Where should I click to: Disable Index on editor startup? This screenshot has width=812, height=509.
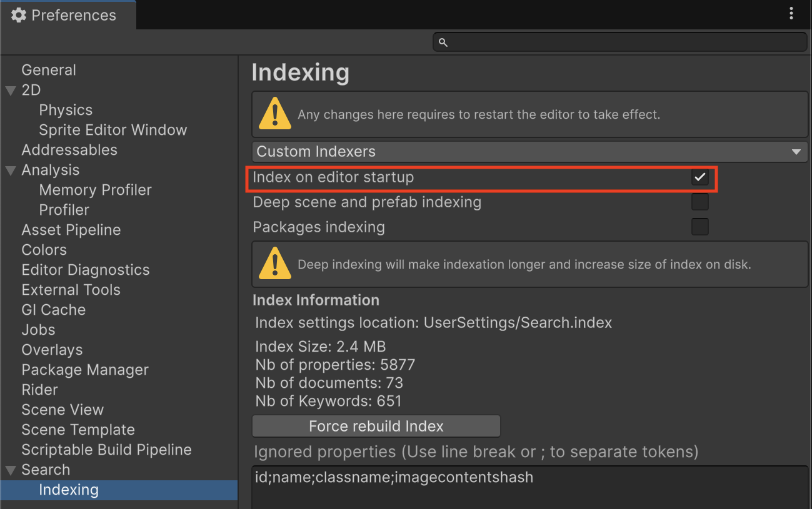click(x=699, y=177)
